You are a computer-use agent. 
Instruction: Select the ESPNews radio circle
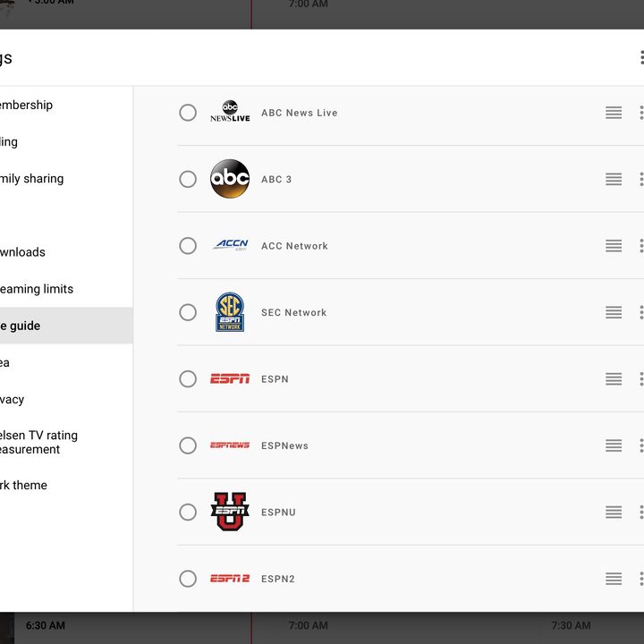pos(188,445)
